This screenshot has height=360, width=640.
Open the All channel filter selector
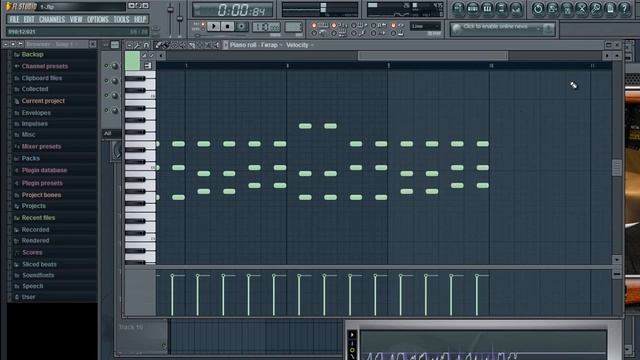(x=111, y=133)
